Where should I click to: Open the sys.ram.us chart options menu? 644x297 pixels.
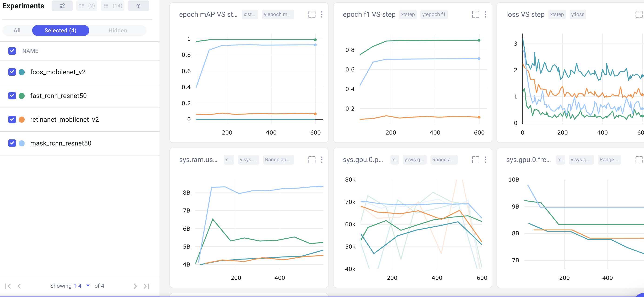(x=322, y=160)
